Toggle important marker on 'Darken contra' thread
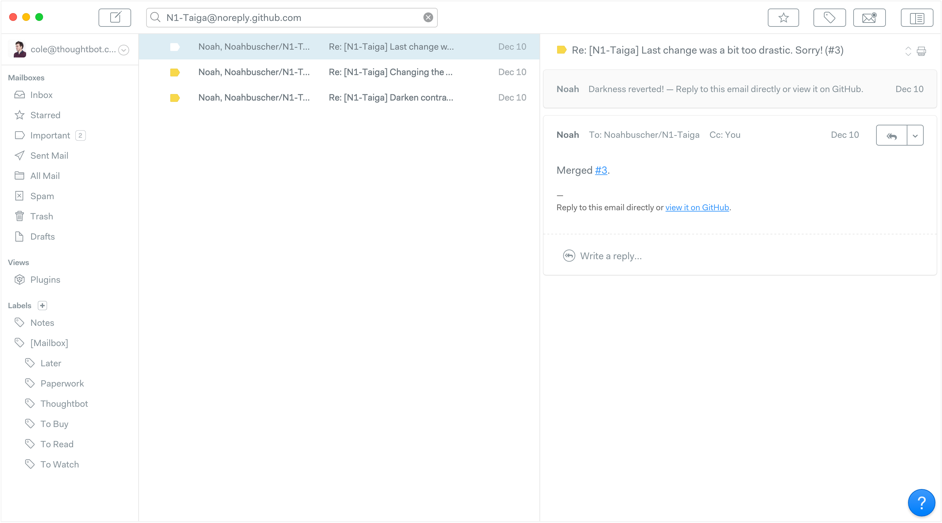The width and height of the screenshot is (942, 523). point(175,98)
